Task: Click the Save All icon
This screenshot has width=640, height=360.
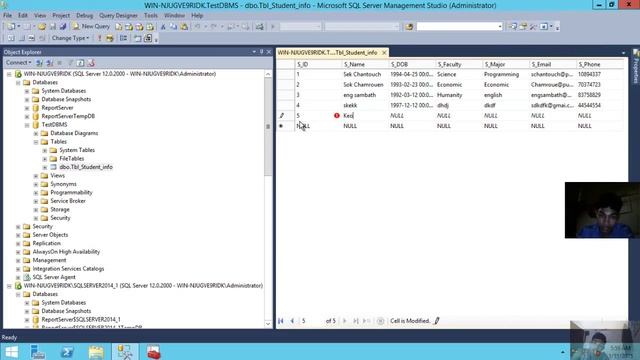Action: (x=63, y=27)
